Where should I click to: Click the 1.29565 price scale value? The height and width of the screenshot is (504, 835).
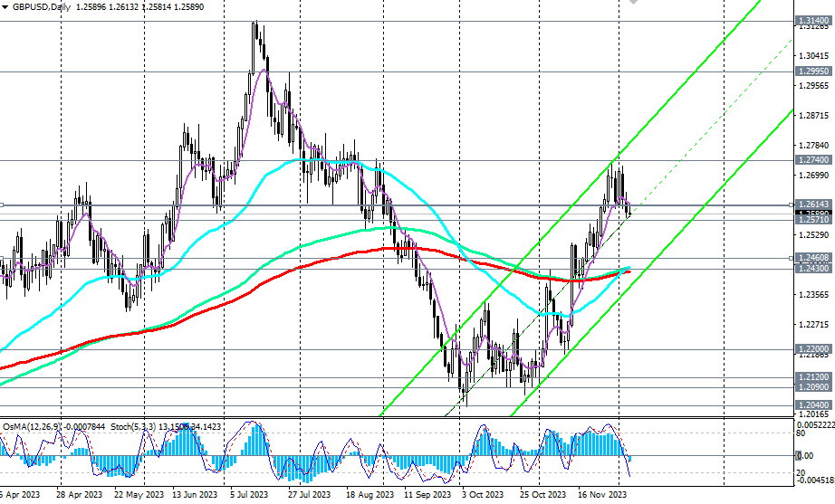click(813, 85)
